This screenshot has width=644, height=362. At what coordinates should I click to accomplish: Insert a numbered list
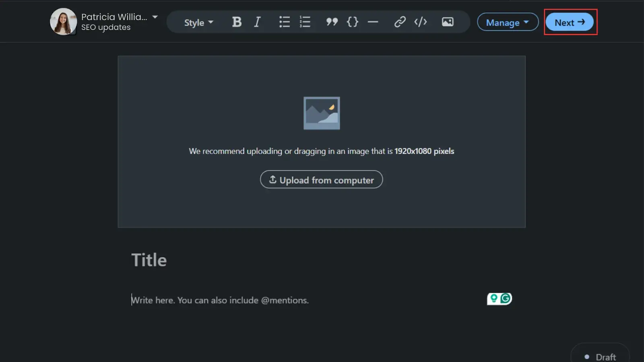tap(305, 22)
